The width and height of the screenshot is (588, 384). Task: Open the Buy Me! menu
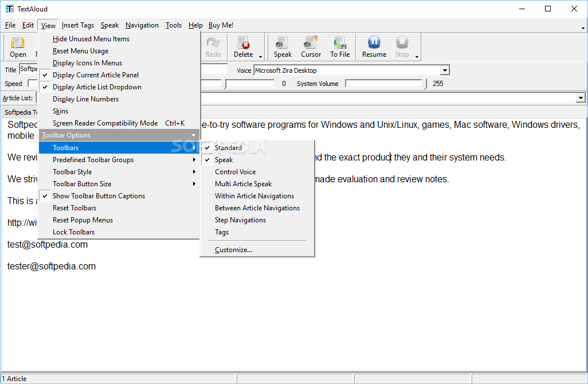[221, 25]
